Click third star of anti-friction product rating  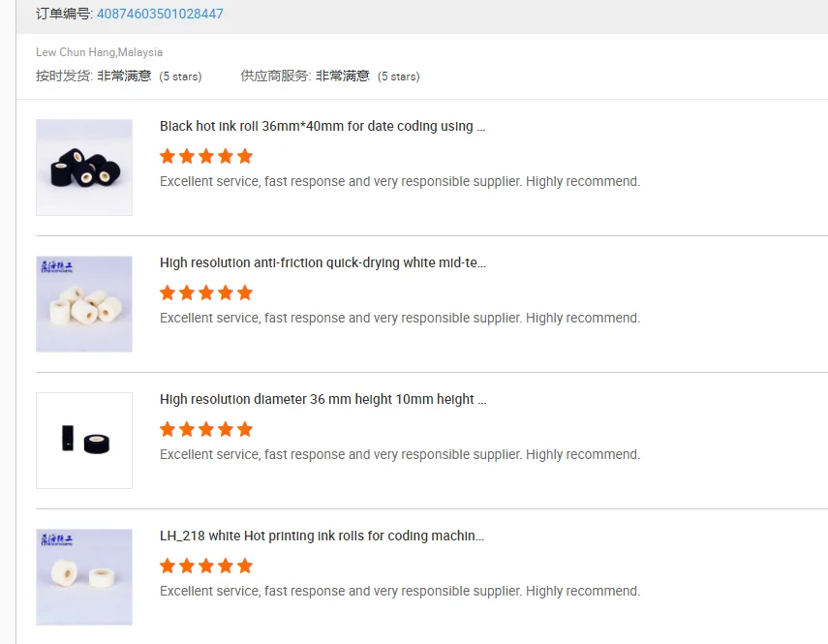click(x=206, y=292)
